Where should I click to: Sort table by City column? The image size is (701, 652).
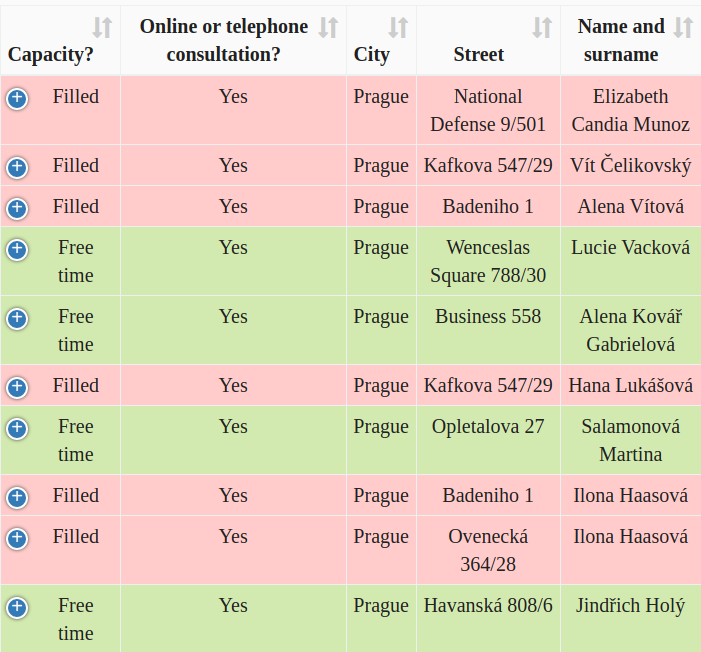(398, 28)
